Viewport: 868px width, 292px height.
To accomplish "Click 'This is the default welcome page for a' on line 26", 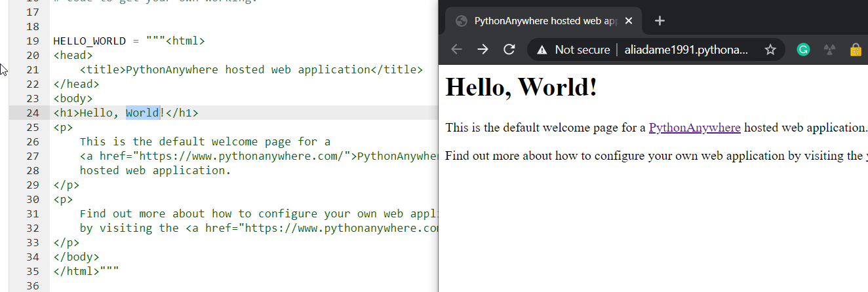I will tap(205, 141).
